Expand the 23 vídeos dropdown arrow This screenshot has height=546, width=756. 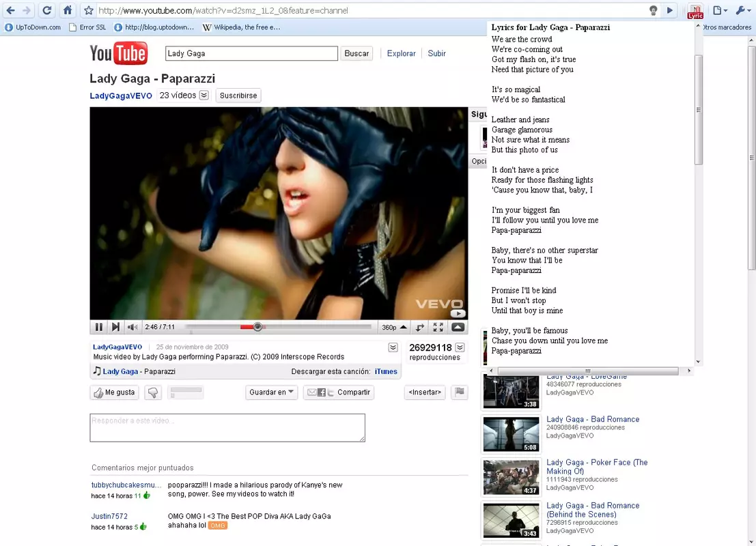click(204, 96)
